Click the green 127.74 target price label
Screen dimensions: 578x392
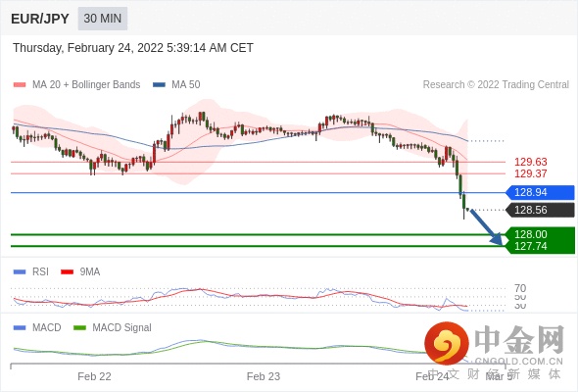(x=530, y=246)
